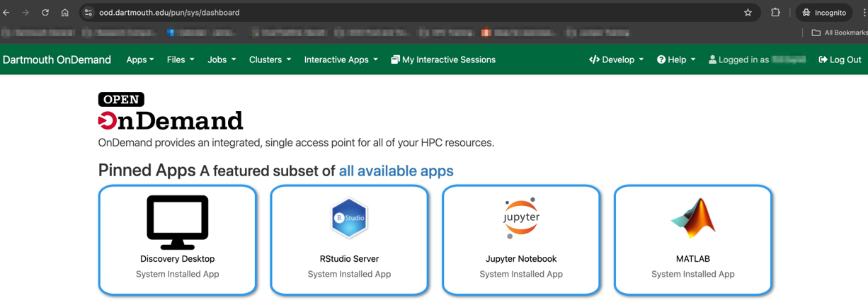Click the MATLAB logo icon
The image size is (868, 305).
tap(693, 218)
